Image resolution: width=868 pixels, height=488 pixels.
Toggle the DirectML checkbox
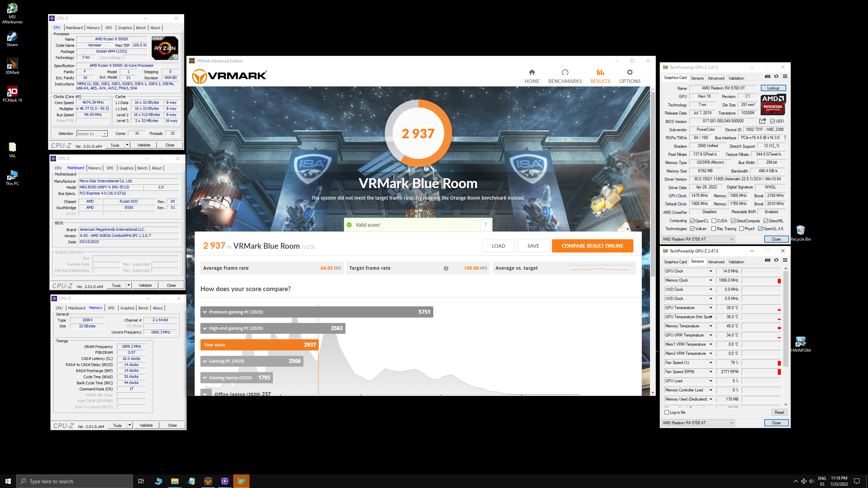click(x=766, y=221)
